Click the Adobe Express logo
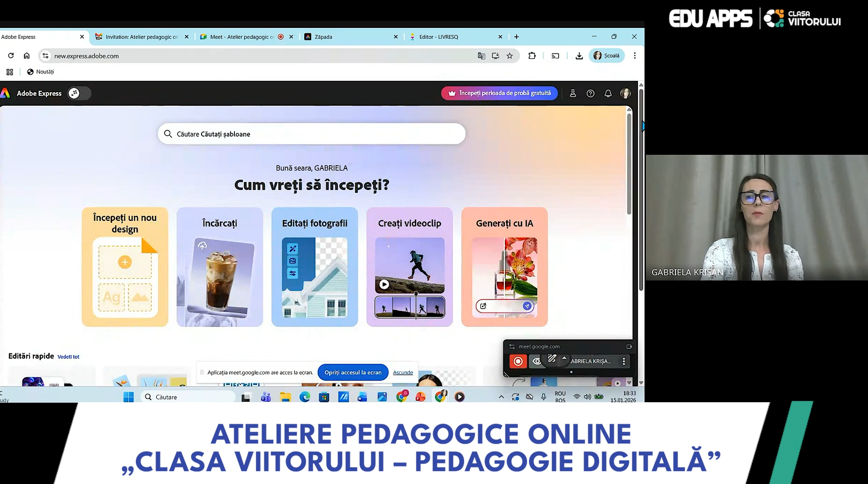Image resolution: width=868 pixels, height=484 pixels. click(5, 93)
